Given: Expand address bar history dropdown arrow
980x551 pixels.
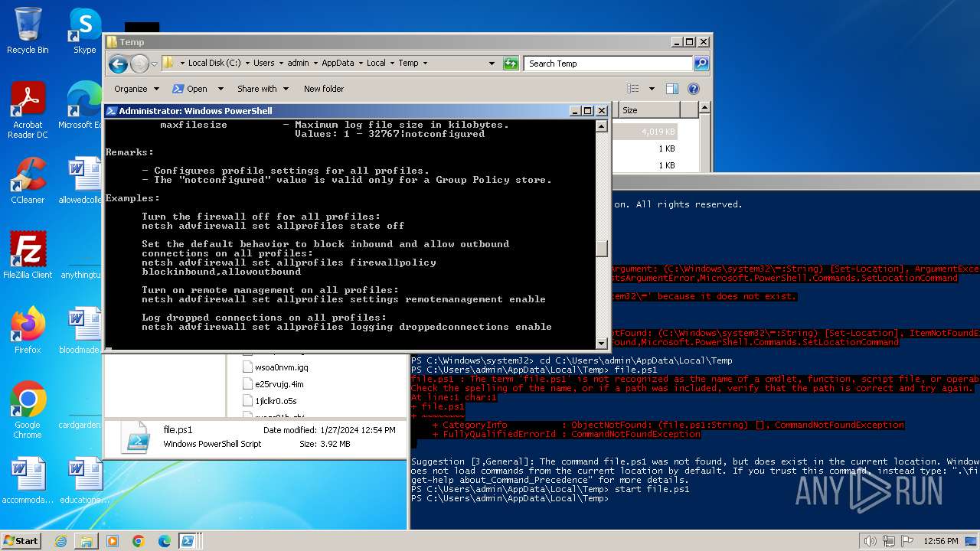Looking at the screenshot, I should click(492, 64).
